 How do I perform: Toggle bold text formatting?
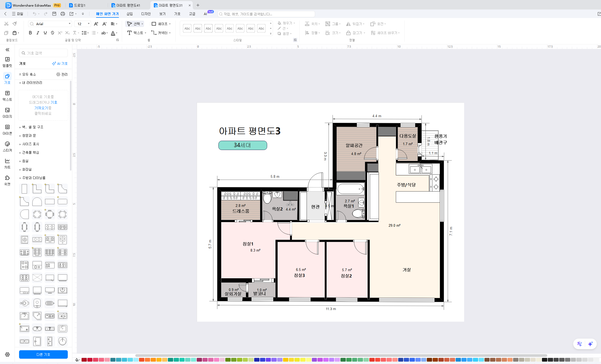(x=30, y=33)
